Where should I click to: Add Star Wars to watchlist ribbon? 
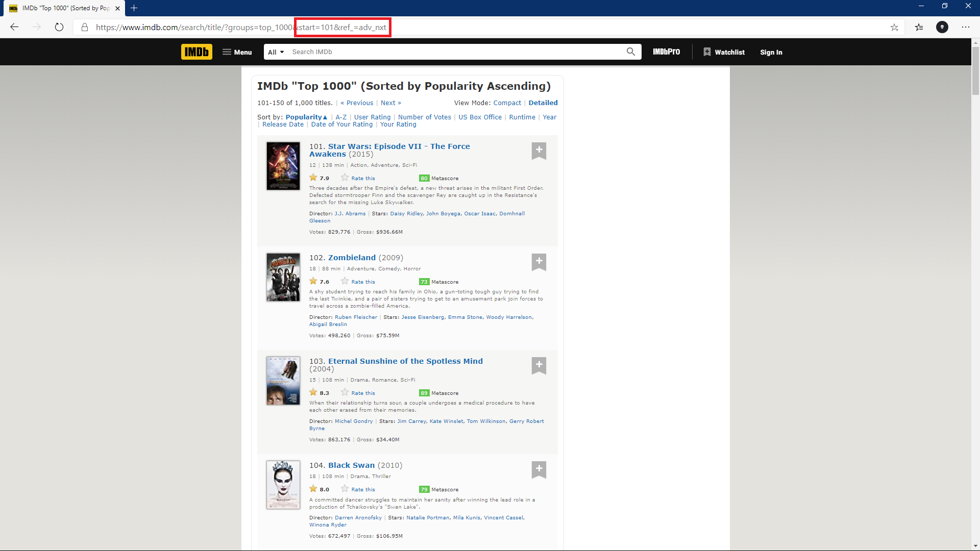(539, 151)
